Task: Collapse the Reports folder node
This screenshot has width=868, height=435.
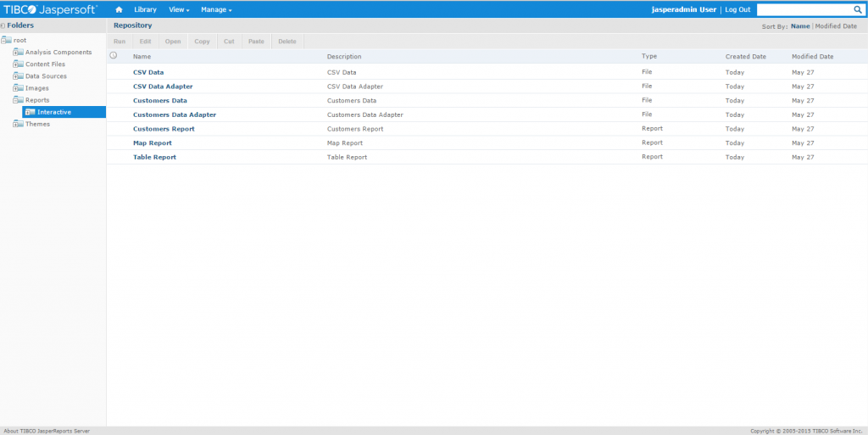Action: pos(15,101)
